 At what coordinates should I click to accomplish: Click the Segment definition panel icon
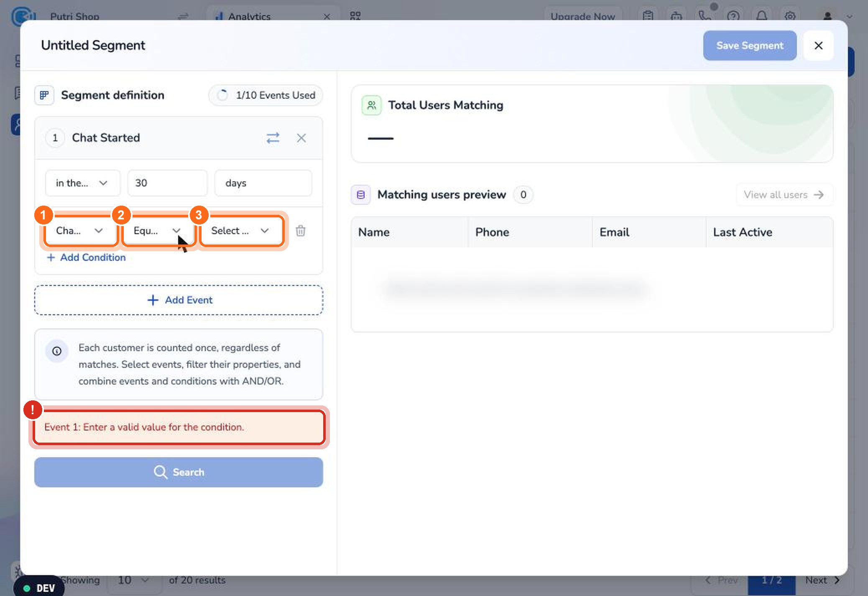[44, 95]
